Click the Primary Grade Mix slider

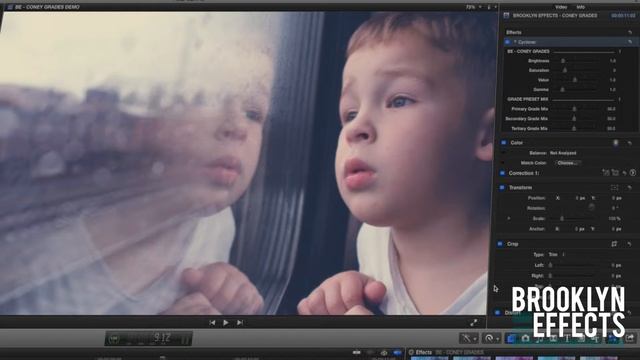(575, 109)
